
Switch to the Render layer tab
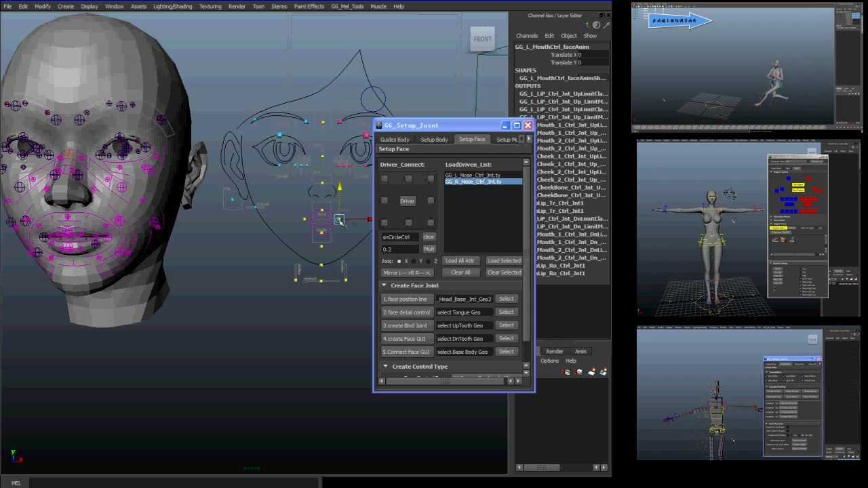coord(555,351)
